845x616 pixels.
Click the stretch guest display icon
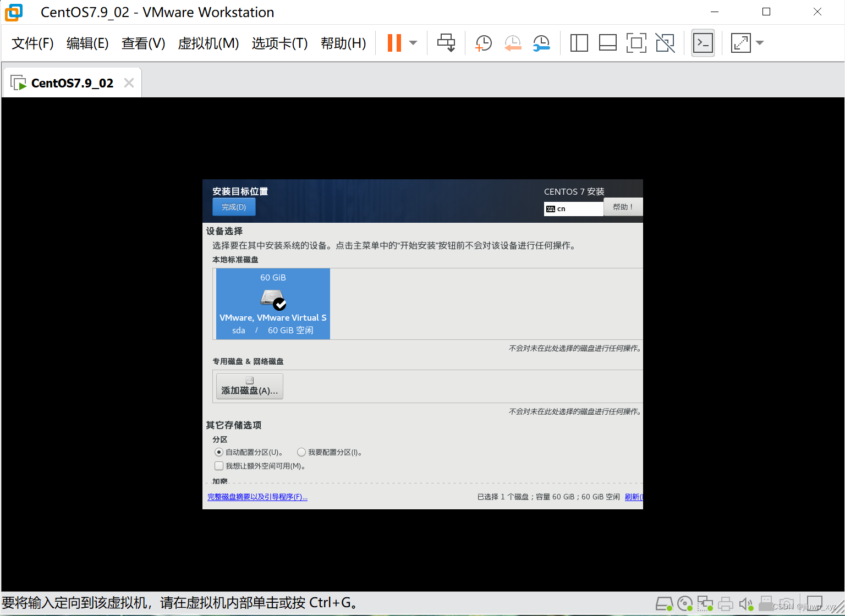(x=741, y=43)
